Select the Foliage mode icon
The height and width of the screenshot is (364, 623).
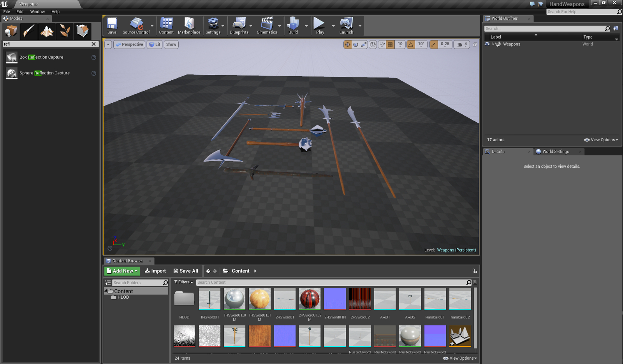point(65,31)
